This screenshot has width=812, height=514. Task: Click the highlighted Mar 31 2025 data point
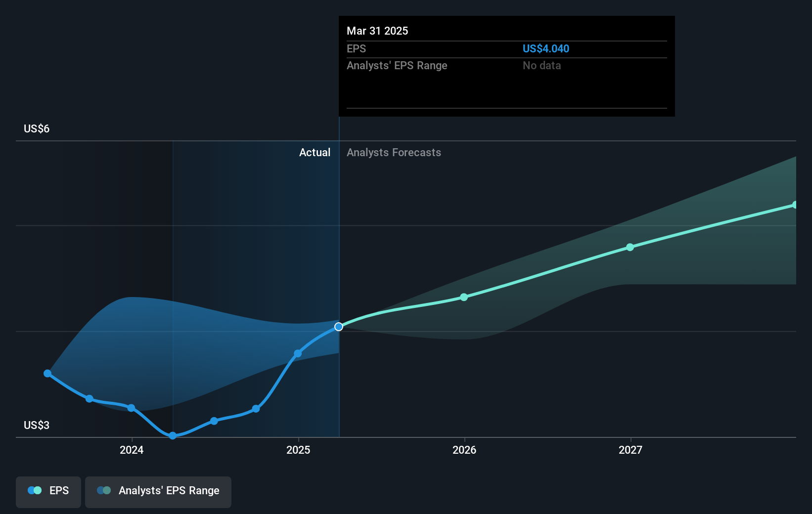click(339, 327)
